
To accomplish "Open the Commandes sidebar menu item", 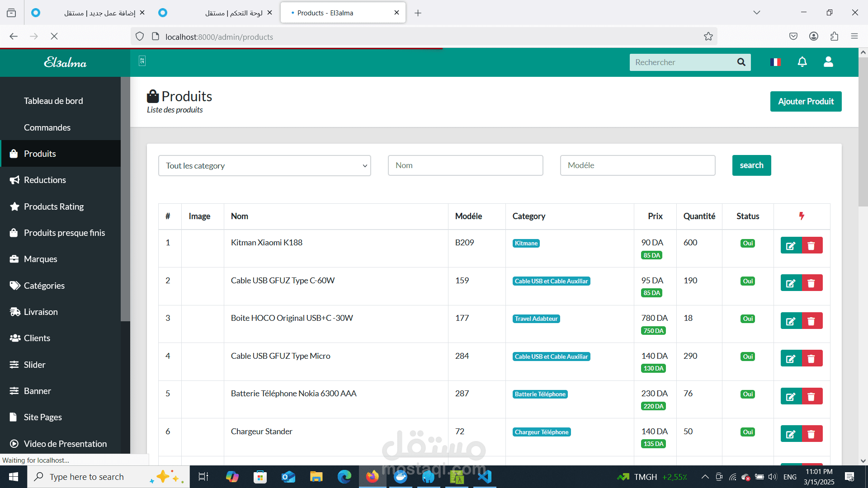I will point(47,127).
